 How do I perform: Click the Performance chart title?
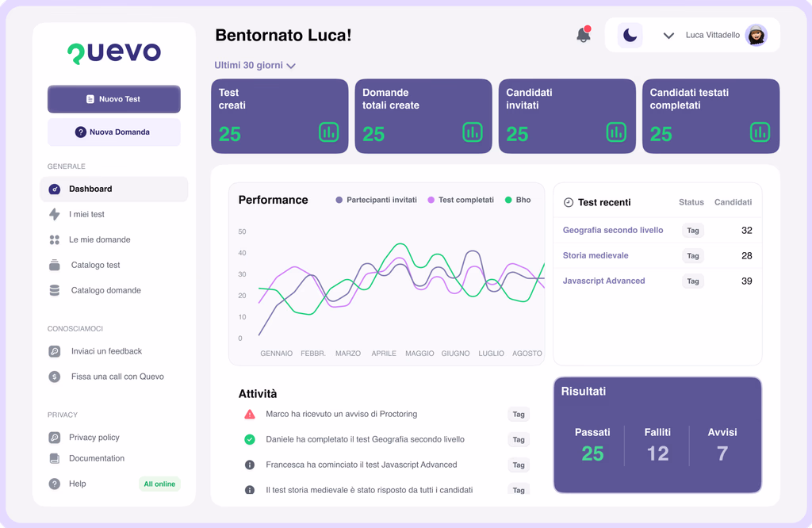click(x=273, y=200)
